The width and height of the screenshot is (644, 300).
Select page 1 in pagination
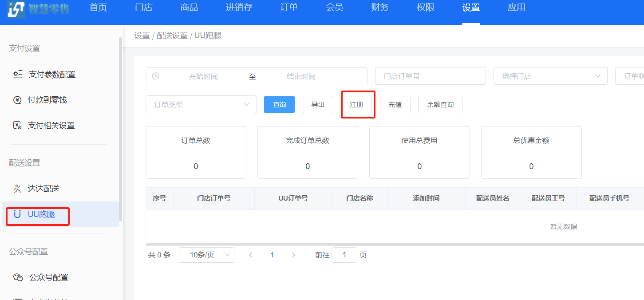pyautogui.click(x=272, y=255)
